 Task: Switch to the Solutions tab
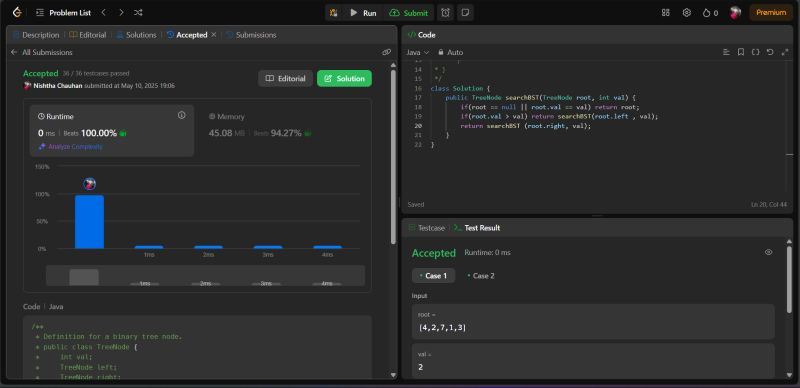[136, 35]
